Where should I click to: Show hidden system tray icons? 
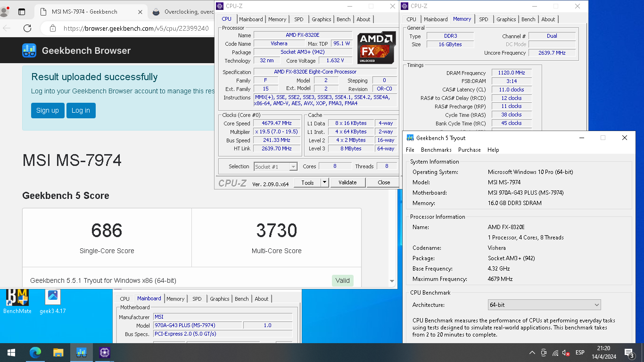(x=532, y=353)
